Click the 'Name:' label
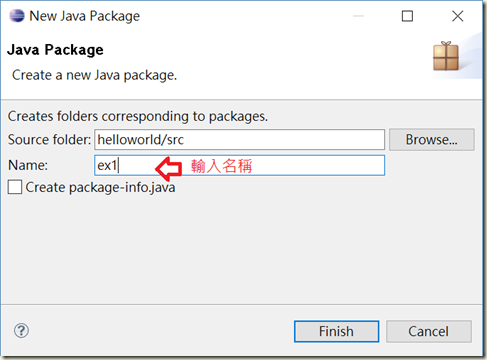The width and height of the screenshot is (487, 360). [x=28, y=165]
